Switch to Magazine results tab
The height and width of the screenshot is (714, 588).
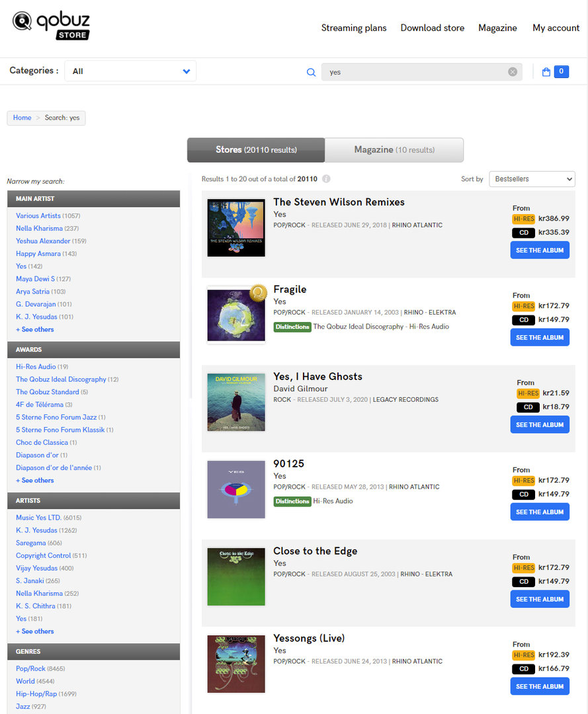click(394, 150)
